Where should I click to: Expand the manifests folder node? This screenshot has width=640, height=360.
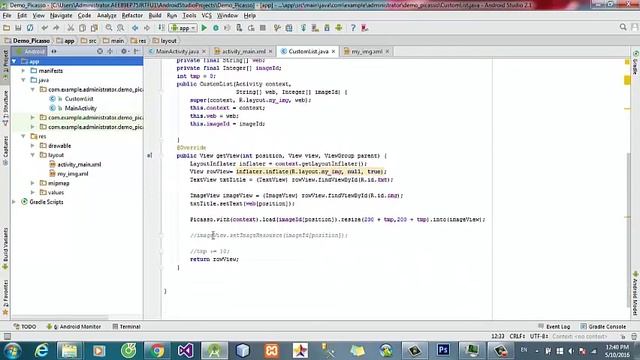pos(24,71)
